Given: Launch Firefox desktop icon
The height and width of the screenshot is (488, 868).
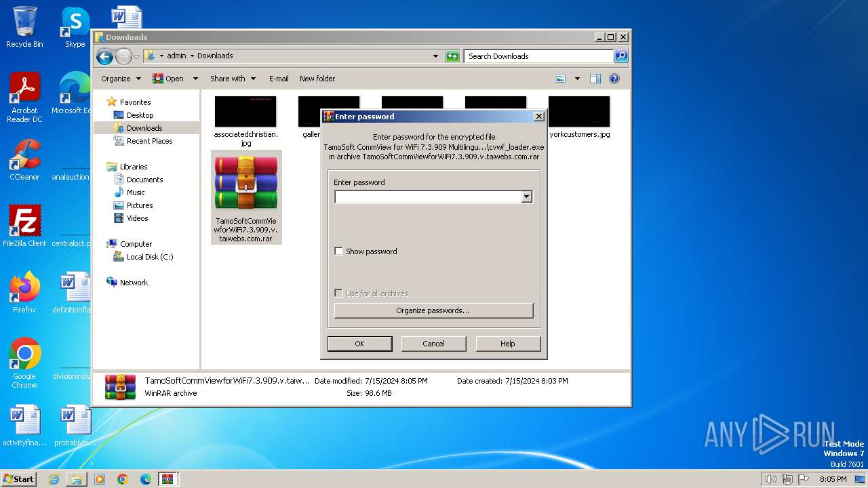Looking at the screenshot, I should (x=24, y=292).
